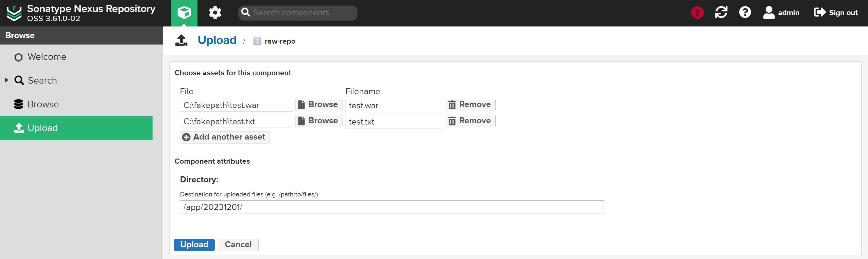Viewport: 868px width, 259px height.
Task: Click the blue Upload submit button
Action: point(194,245)
